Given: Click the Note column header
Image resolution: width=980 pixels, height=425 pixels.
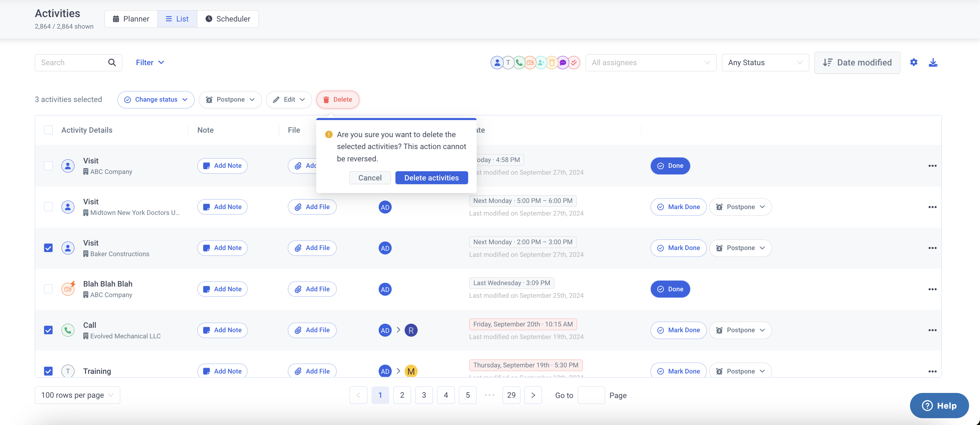Looking at the screenshot, I should (x=206, y=130).
